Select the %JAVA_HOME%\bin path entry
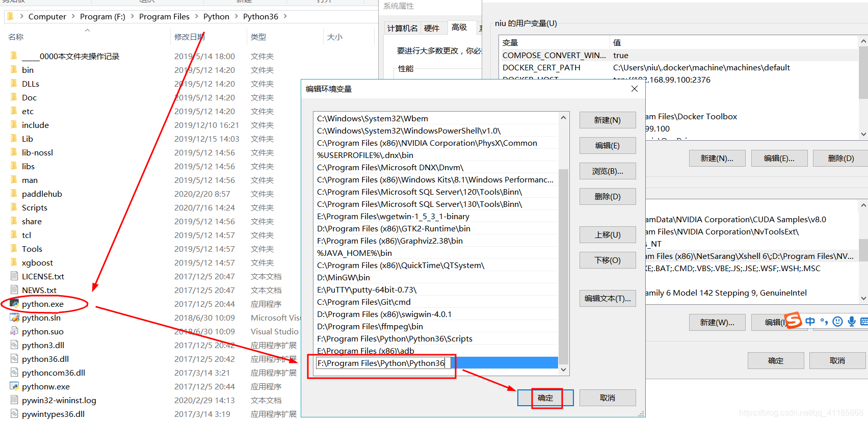The width and height of the screenshot is (868, 422). coord(436,253)
